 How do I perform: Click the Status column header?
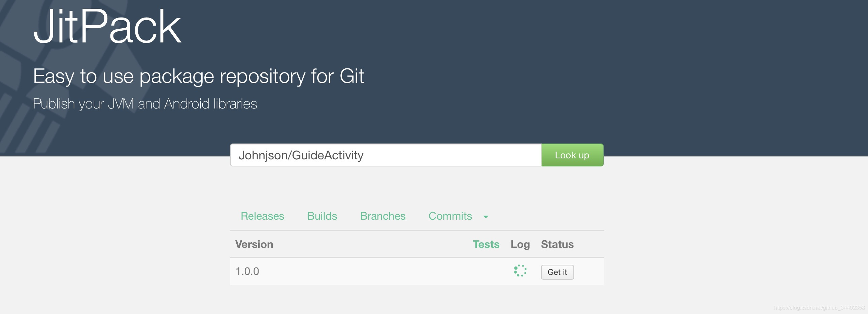557,244
